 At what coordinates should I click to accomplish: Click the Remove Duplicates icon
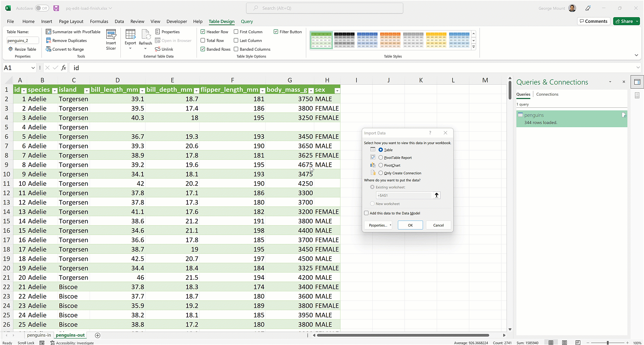(x=48, y=41)
